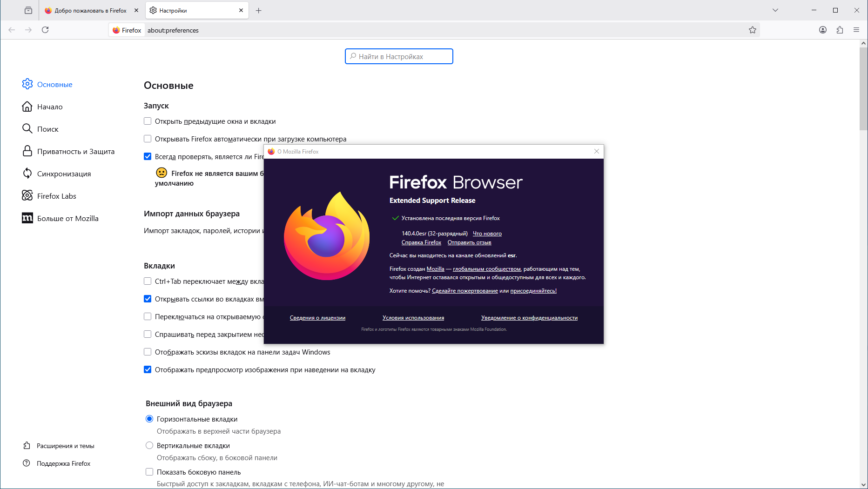Click the Firefox View icon in tab bar
Viewport: 868px width, 489px height.
tap(28, 10)
